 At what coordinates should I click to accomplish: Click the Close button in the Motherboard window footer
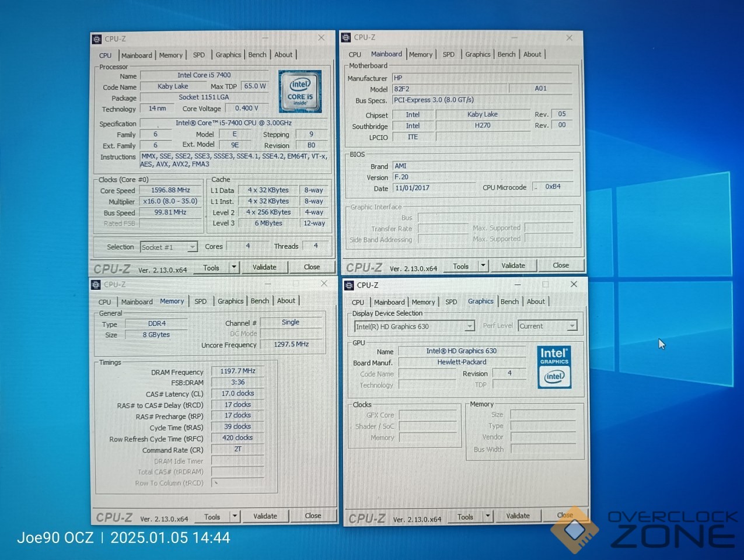coord(561,265)
